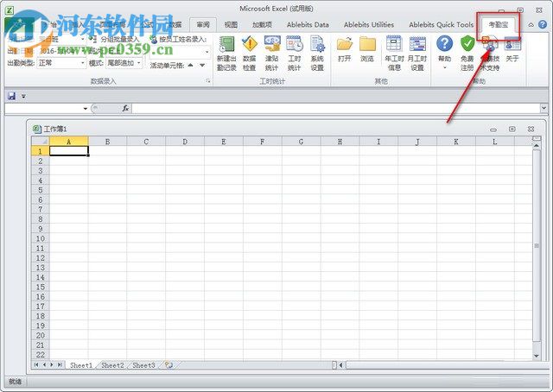The image size is (553, 392).
Task: Click inside the formula bar input
Action: [336, 108]
